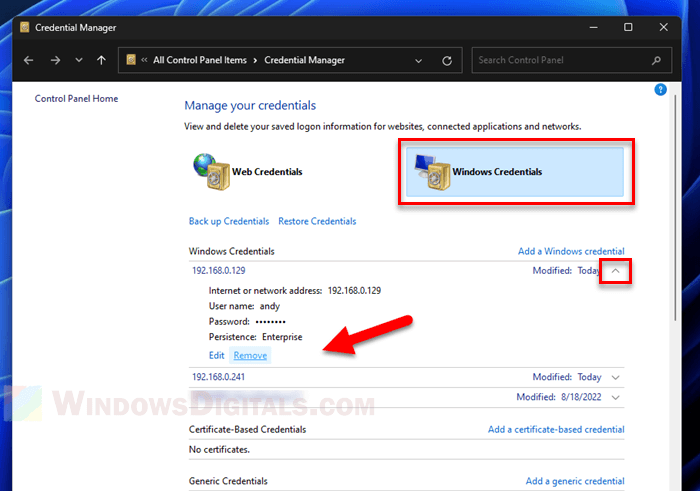The width and height of the screenshot is (700, 491).
Task: Minimize the Credential Manager window
Action: pos(593,28)
